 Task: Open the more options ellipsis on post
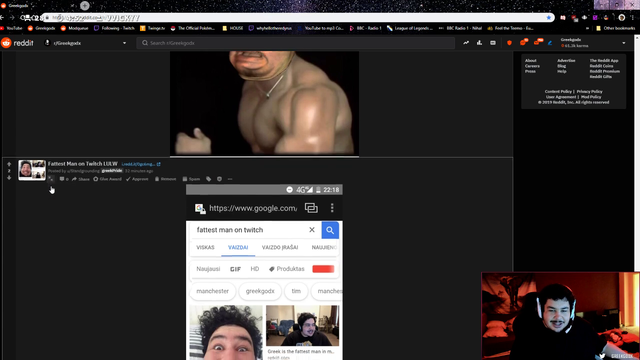click(230, 179)
